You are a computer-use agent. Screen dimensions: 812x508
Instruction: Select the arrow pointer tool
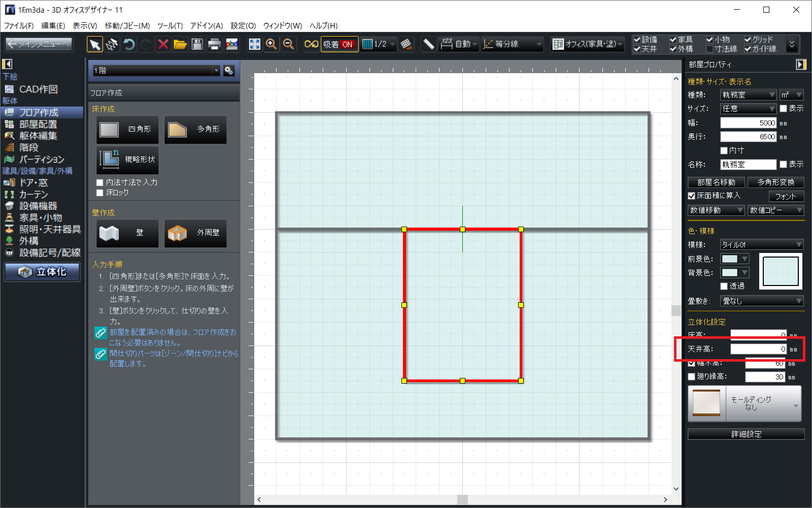(94, 45)
